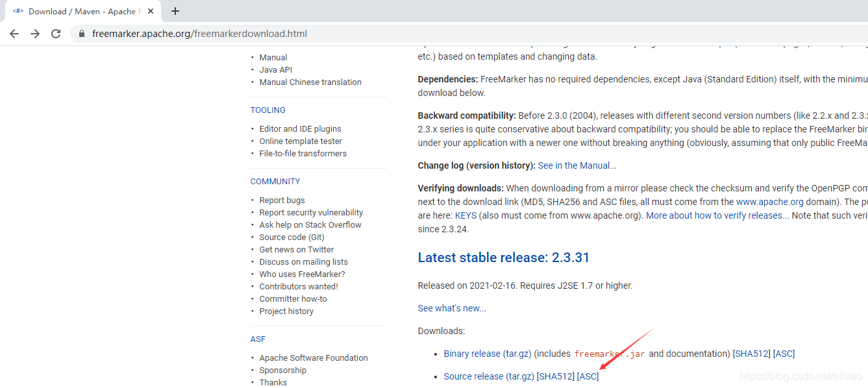Open Discuss on mailing lists link

pyautogui.click(x=304, y=261)
